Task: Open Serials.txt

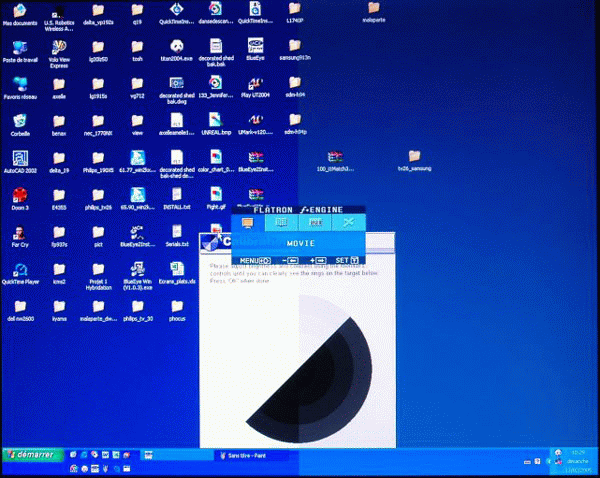Action: pyautogui.click(x=176, y=235)
